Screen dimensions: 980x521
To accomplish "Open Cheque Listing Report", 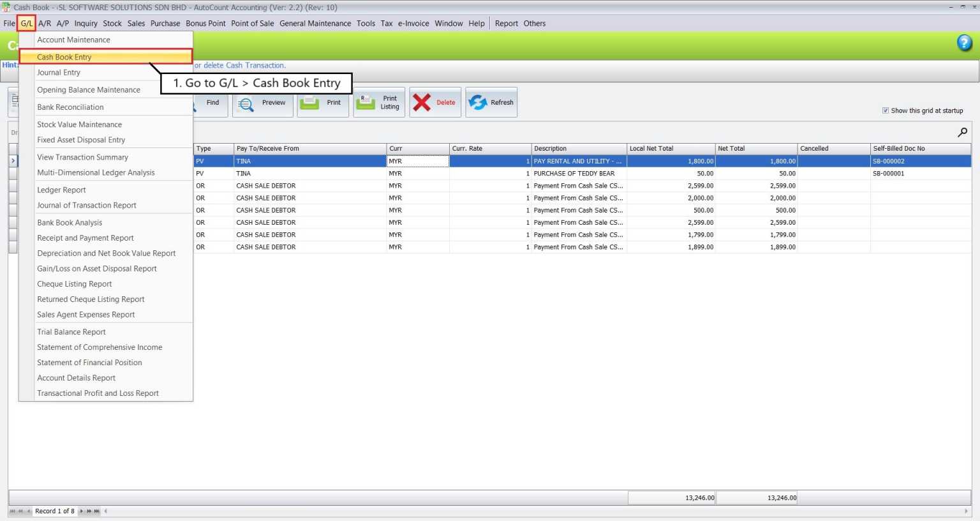I will tap(106, 284).
